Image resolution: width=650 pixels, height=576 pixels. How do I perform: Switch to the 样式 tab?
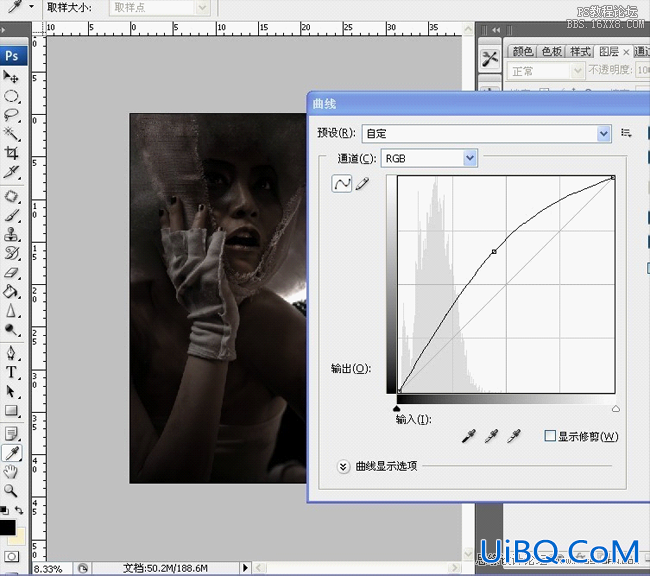[580, 51]
